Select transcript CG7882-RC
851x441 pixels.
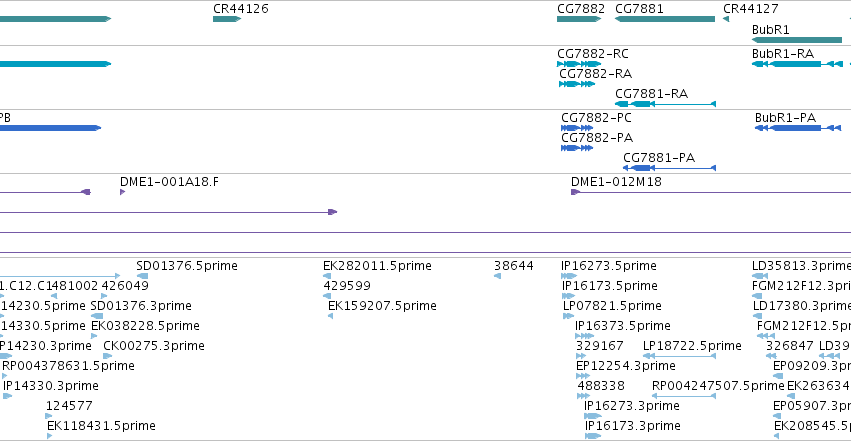tap(579, 64)
